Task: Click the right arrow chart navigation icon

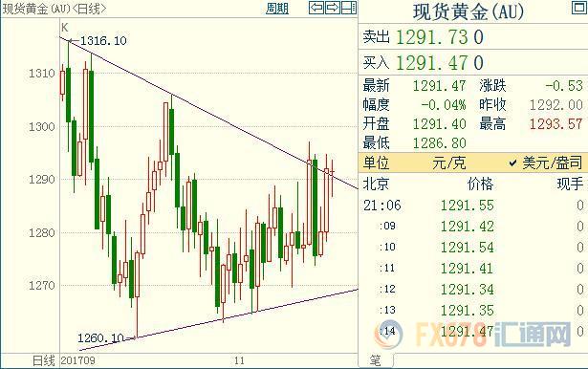Action: [333, 8]
